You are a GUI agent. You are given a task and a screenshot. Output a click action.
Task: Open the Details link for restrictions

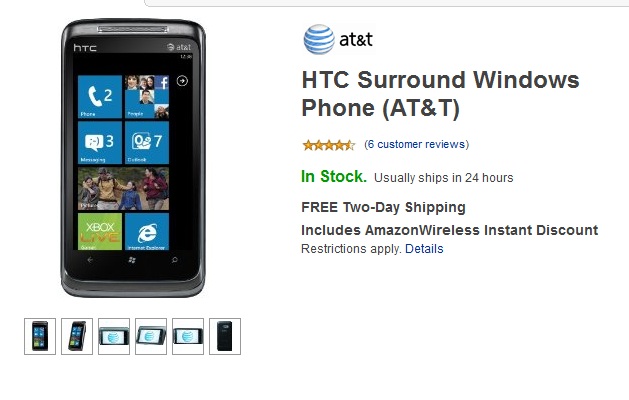click(x=424, y=249)
